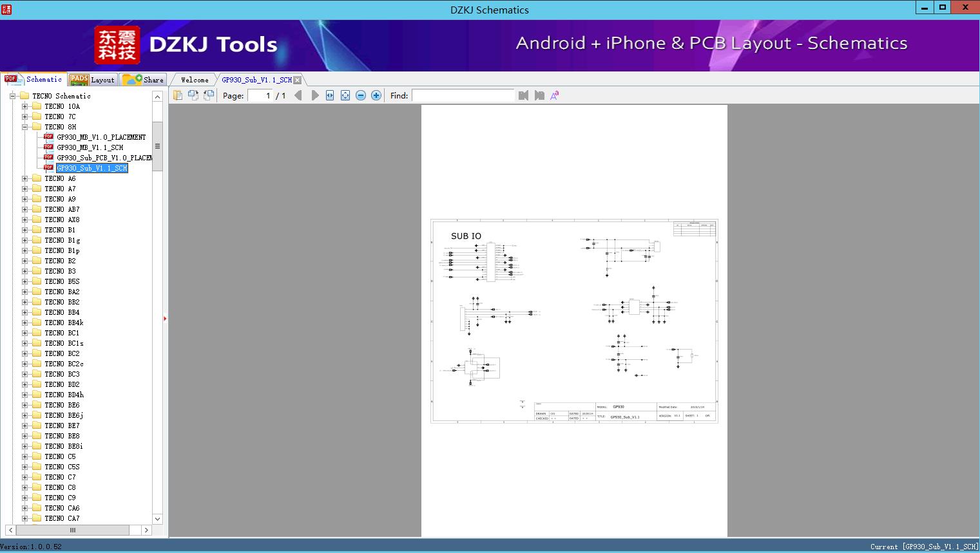980x553 pixels.
Task: Minimize the DZKJ Schematics window
Action: 925,7
